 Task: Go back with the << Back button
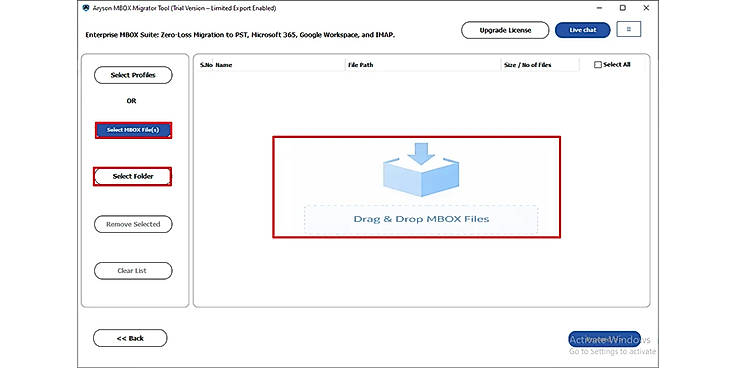pyautogui.click(x=130, y=338)
